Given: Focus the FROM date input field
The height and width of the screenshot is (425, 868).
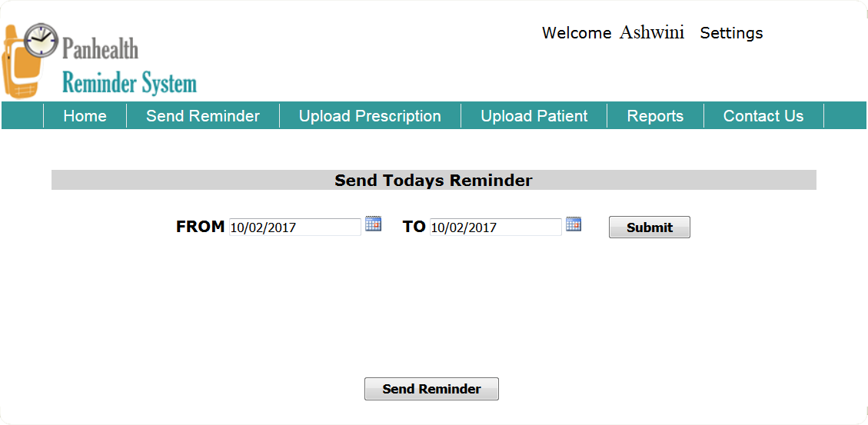Looking at the screenshot, I should pyautogui.click(x=294, y=227).
